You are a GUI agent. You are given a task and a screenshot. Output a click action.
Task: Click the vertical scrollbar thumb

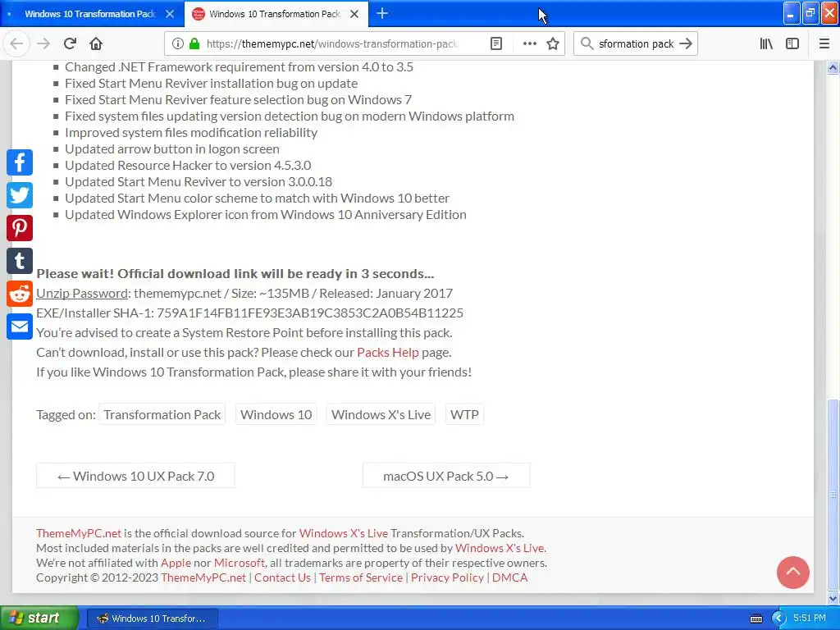(x=833, y=495)
